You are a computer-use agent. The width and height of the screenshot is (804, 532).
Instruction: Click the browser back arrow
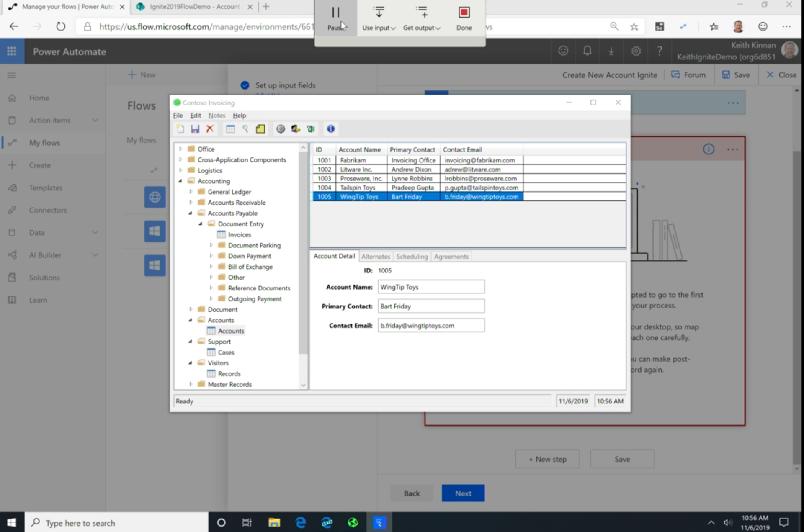pos(14,26)
